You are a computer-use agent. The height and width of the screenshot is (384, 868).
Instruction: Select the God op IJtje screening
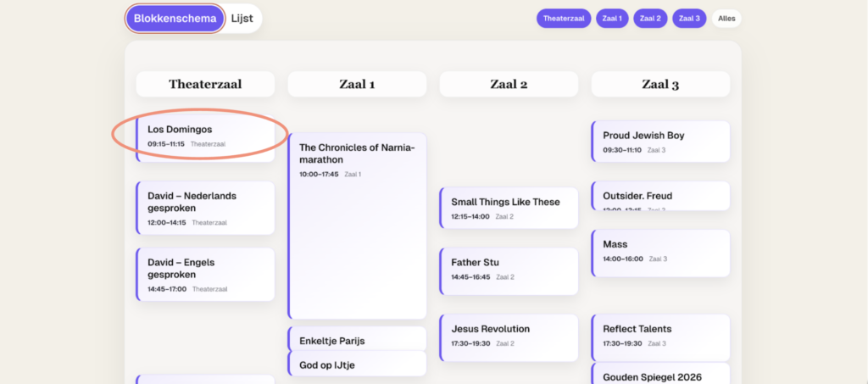(357, 364)
